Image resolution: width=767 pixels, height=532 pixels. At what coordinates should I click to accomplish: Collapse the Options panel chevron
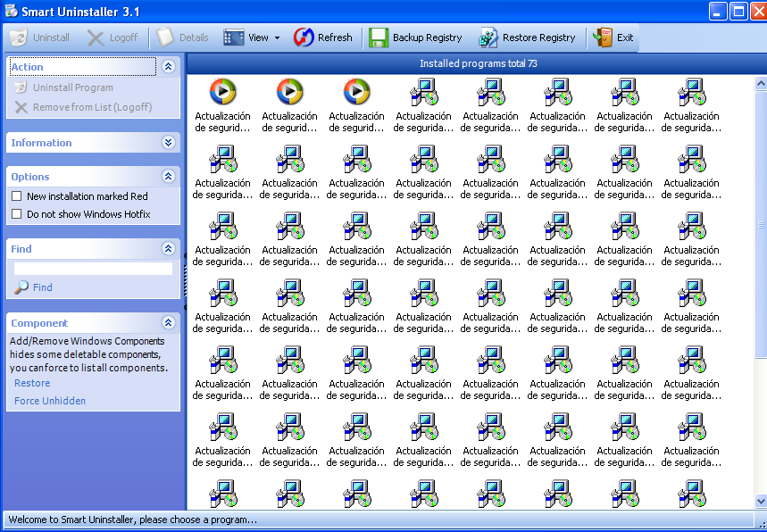click(168, 176)
